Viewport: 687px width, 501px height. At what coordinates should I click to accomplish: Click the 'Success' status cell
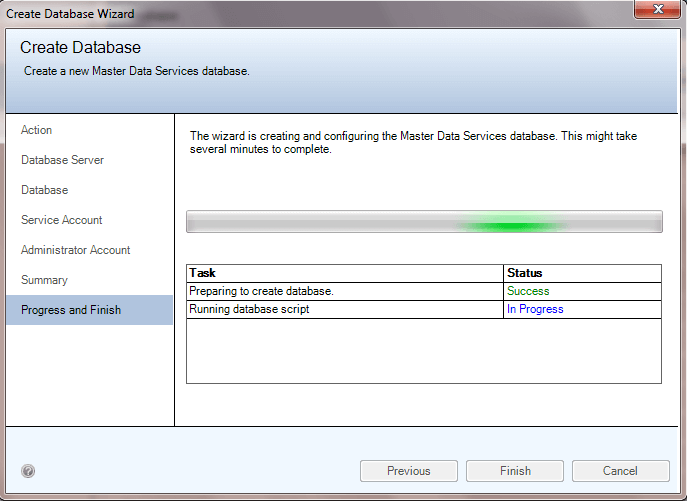click(x=582, y=291)
